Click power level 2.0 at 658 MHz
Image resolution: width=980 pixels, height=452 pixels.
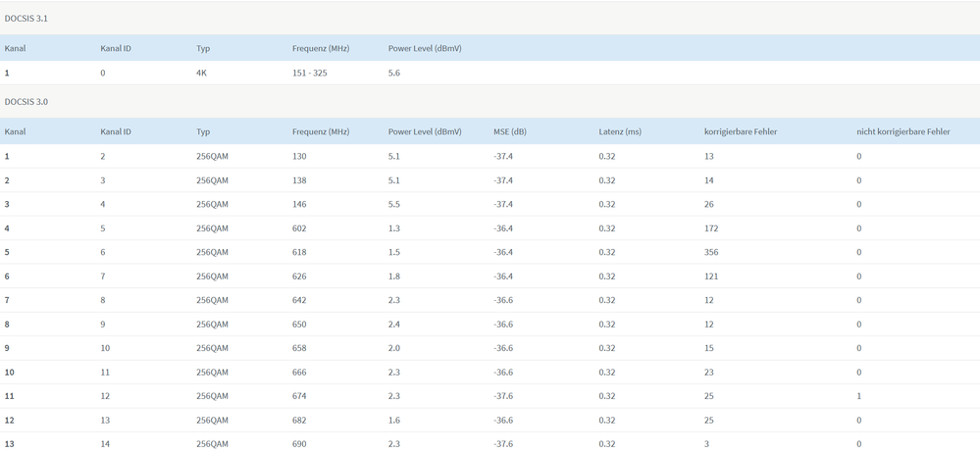pos(393,348)
